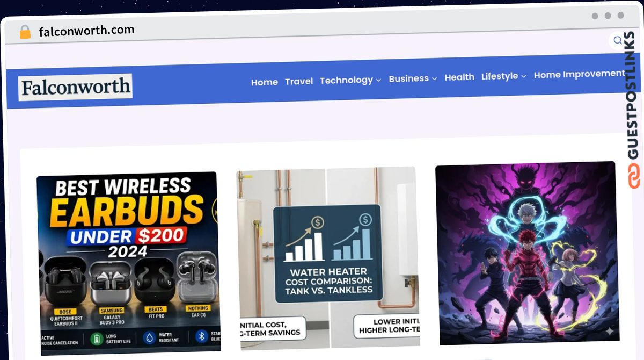Viewport: 644px width, 360px height.
Task: Open the Water Heater Cost Comparison thumbnail
Action: coord(328,258)
